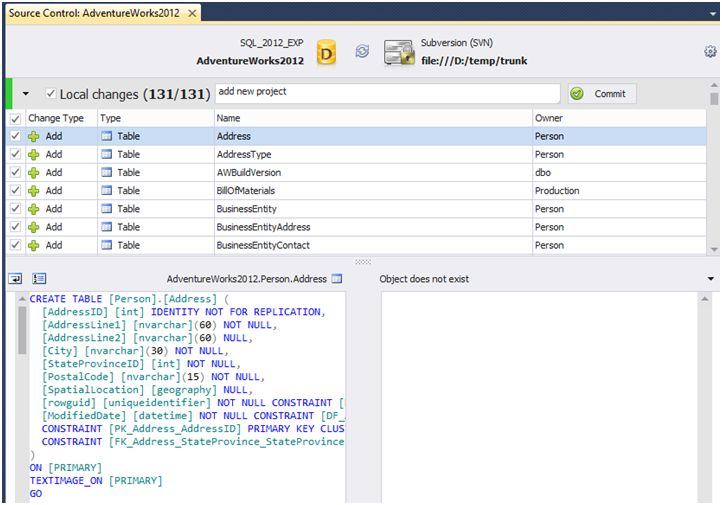Toggle the select-all checkbox in the header
The height and width of the screenshot is (505, 722).
(x=15, y=119)
